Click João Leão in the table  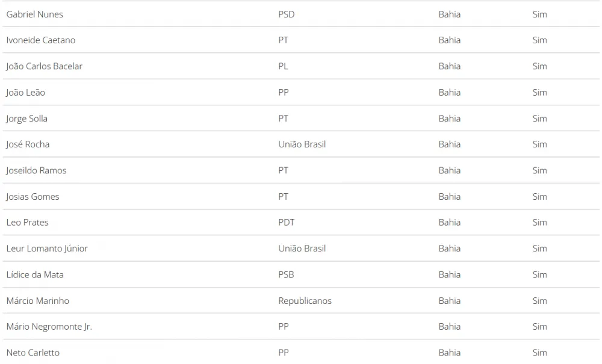point(25,93)
